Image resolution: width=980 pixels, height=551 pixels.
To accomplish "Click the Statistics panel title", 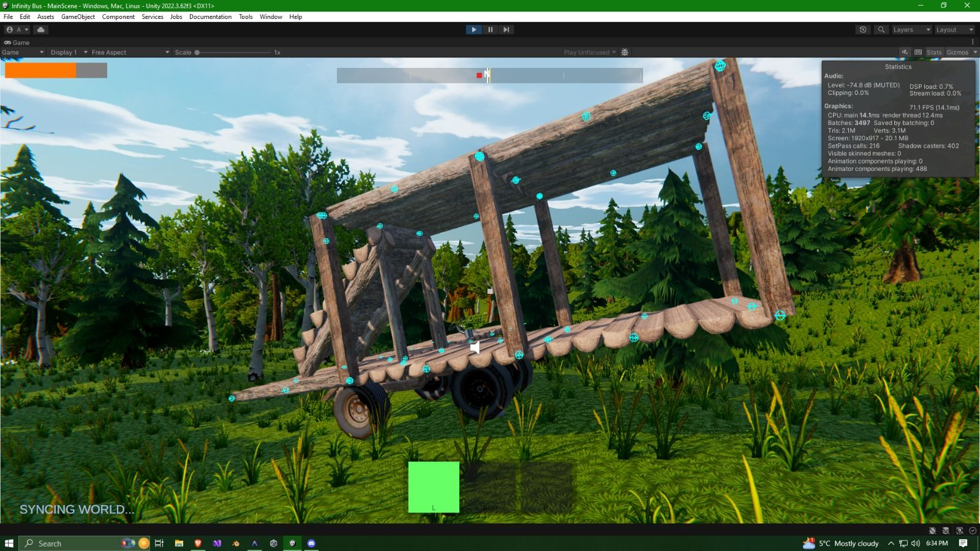I will pyautogui.click(x=898, y=67).
